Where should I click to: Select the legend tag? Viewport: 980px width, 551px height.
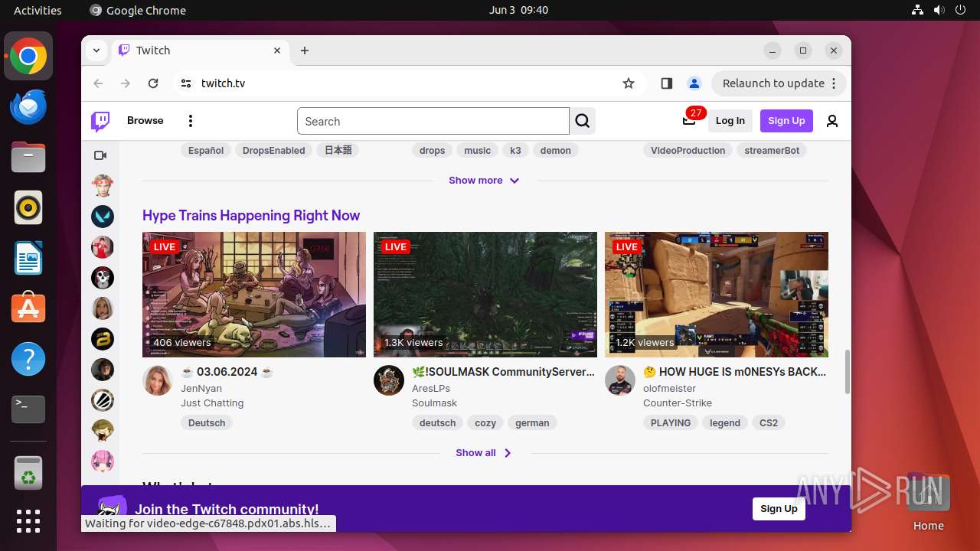click(725, 422)
